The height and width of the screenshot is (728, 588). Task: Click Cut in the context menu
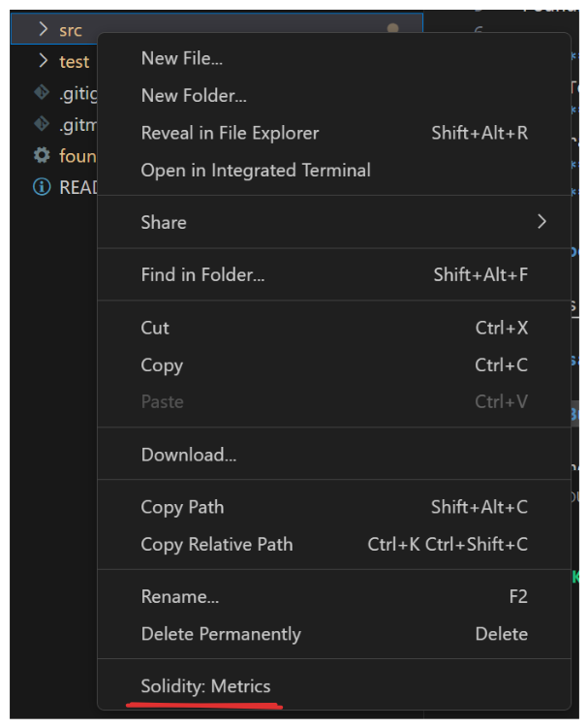pyautogui.click(x=155, y=328)
